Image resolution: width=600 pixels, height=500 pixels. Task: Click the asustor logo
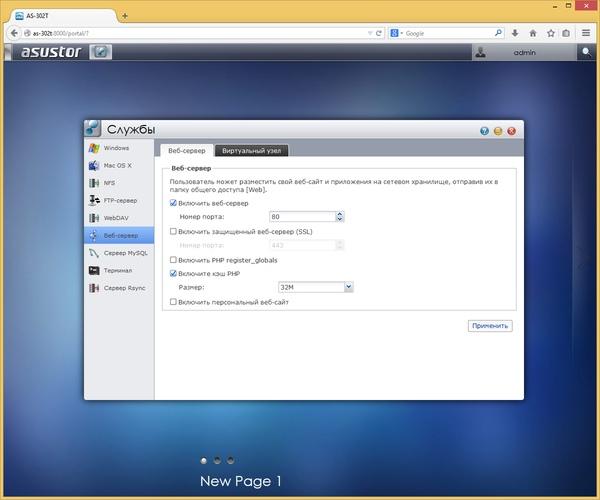coord(51,52)
